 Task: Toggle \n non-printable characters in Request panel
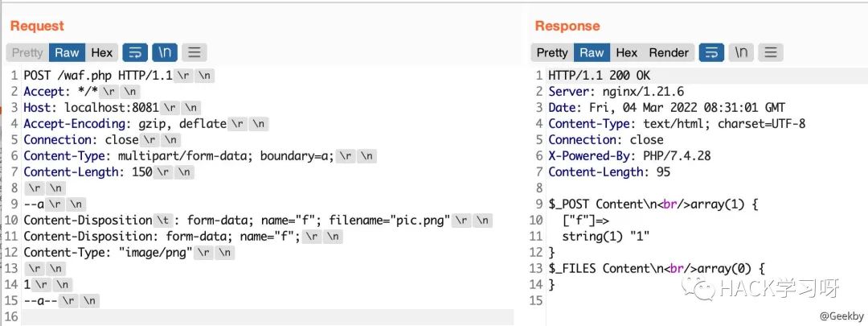coord(165,52)
